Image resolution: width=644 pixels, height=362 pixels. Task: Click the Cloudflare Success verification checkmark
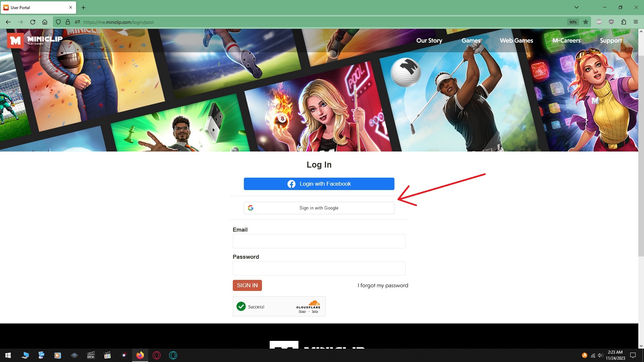(x=241, y=306)
